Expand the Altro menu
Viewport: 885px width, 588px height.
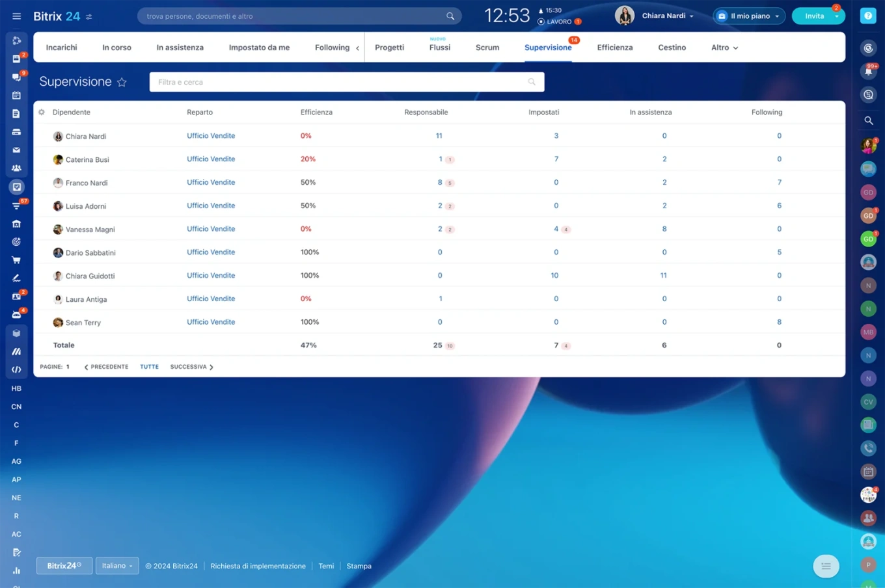[x=724, y=47]
